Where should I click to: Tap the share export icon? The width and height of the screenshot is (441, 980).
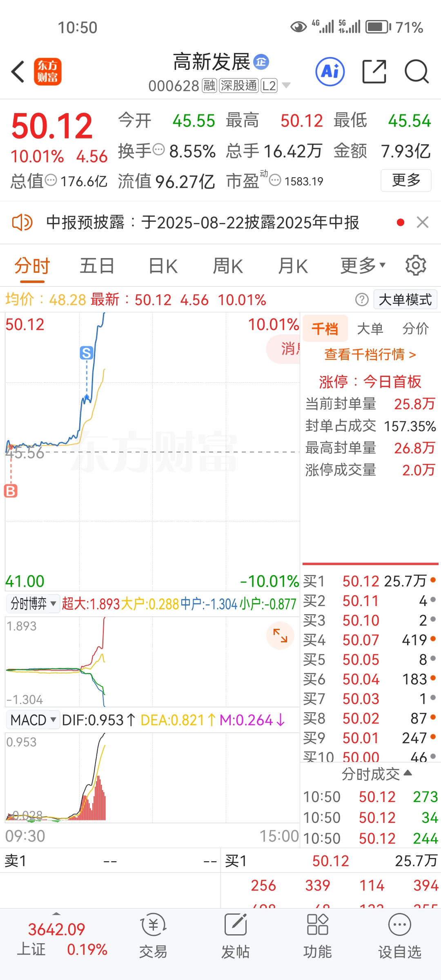374,71
